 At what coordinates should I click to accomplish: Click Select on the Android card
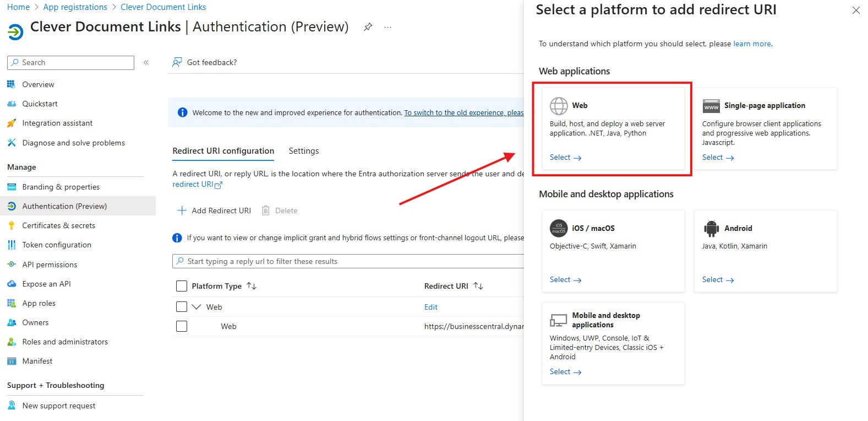pyautogui.click(x=718, y=280)
